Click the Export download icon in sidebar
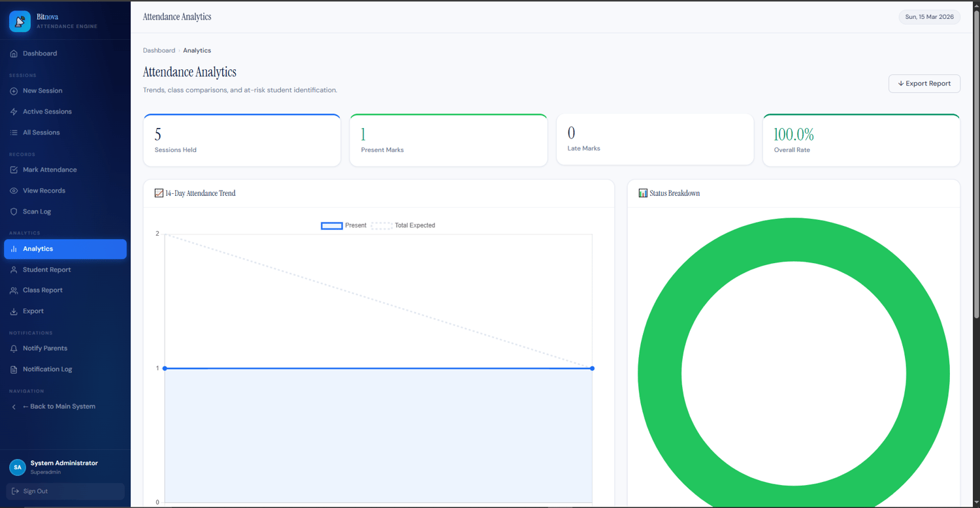Viewport: 980px width, 508px height. [x=14, y=311]
